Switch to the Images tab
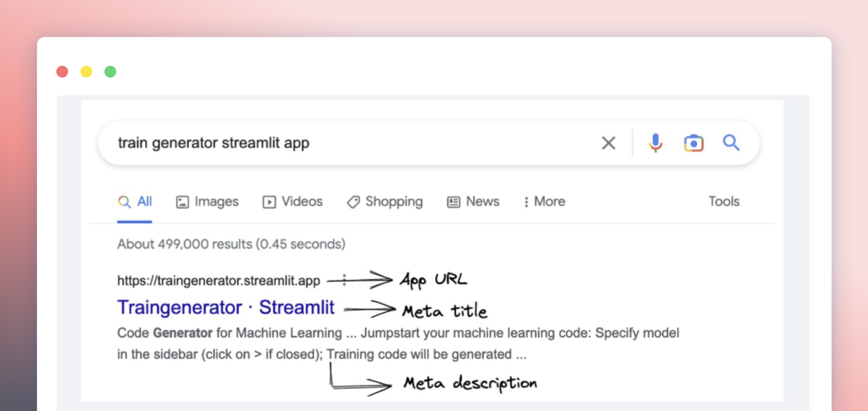 207,201
